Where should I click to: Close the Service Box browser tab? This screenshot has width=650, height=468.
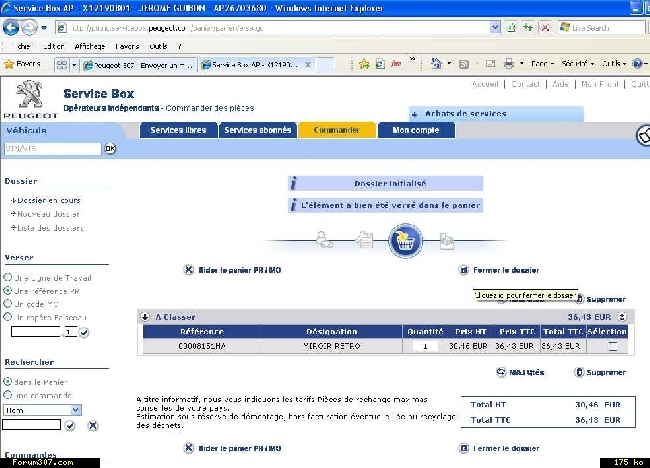pos(308,65)
